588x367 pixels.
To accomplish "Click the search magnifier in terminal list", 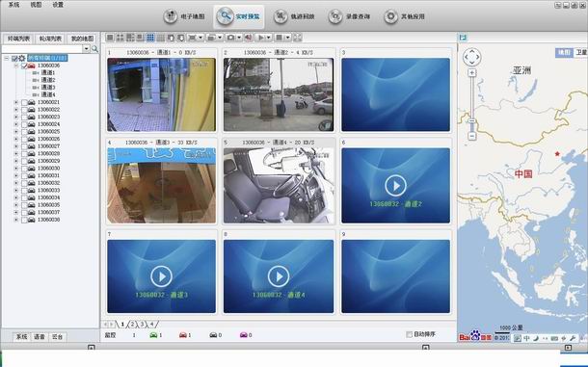I will (94, 49).
